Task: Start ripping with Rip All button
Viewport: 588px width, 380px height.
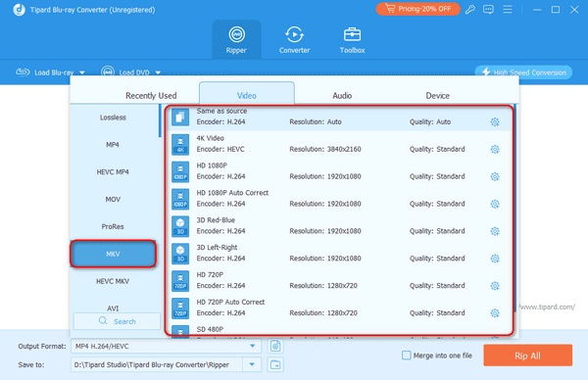Action: click(x=527, y=356)
